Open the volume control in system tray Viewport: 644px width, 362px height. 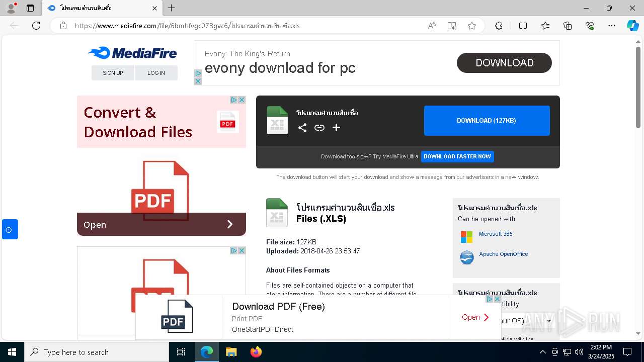pyautogui.click(x=579, y=352)
